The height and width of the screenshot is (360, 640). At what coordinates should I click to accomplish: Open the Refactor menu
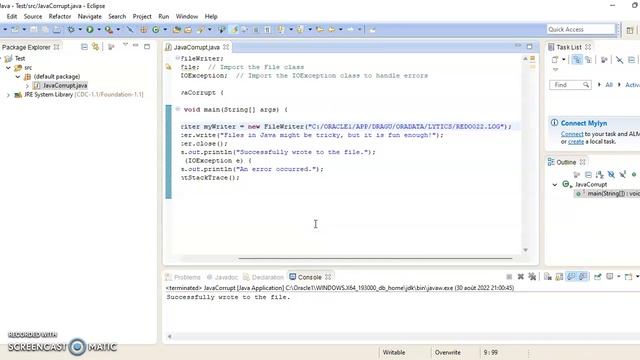coord(60,16)
